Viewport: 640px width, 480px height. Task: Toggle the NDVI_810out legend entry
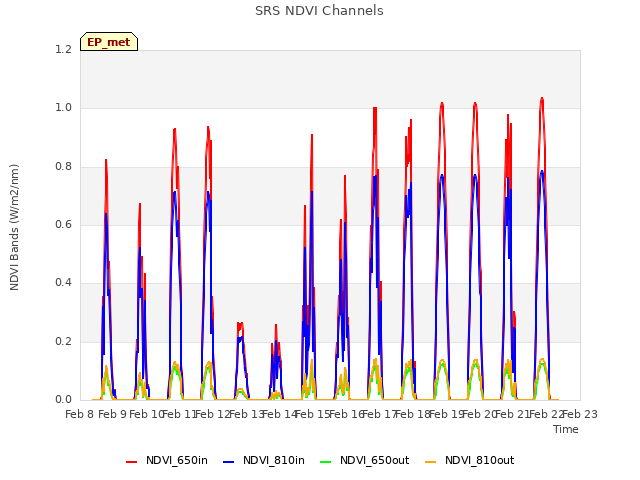tap(469, 460)
